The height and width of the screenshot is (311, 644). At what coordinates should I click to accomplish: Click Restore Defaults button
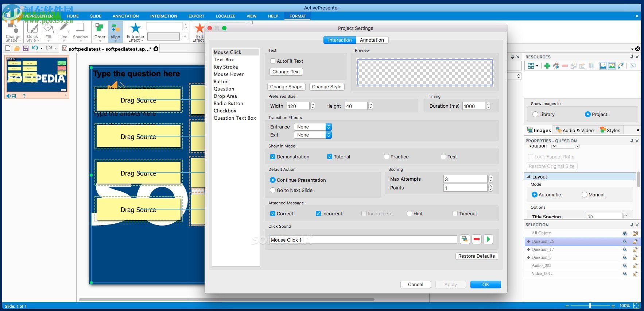[477, 256]
